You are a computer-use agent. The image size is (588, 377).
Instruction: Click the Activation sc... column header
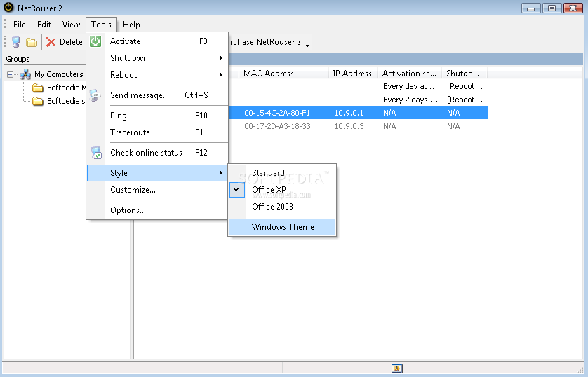[410, 74]
